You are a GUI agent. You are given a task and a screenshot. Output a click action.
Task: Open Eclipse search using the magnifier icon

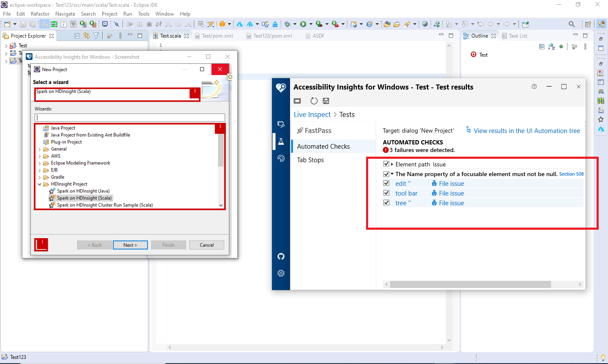tap(571, 24)
